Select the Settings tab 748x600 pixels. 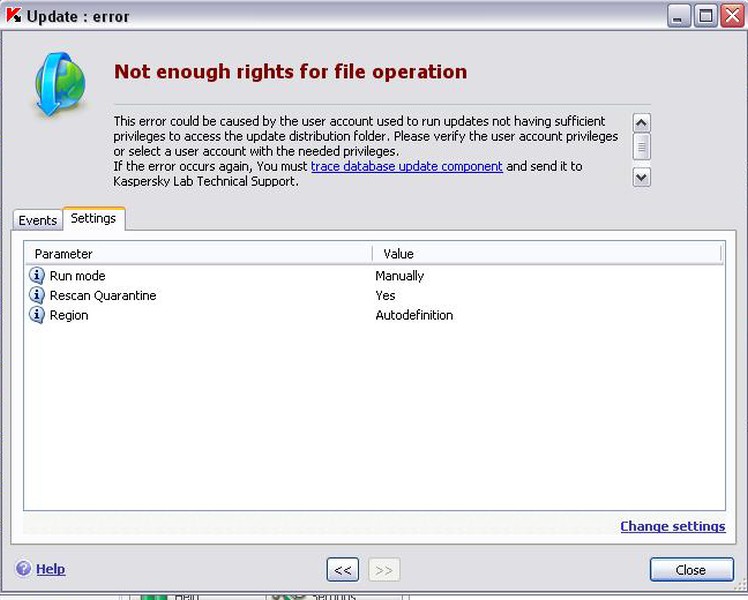[94, 218]
